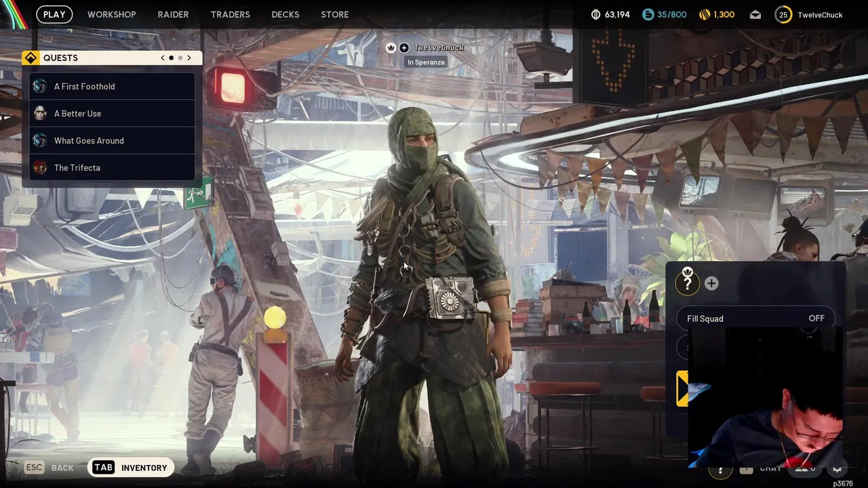This screenshot has height=488, width=868.
Task: Click the yellow Quests diamond icon
Action: pos(31,58)
